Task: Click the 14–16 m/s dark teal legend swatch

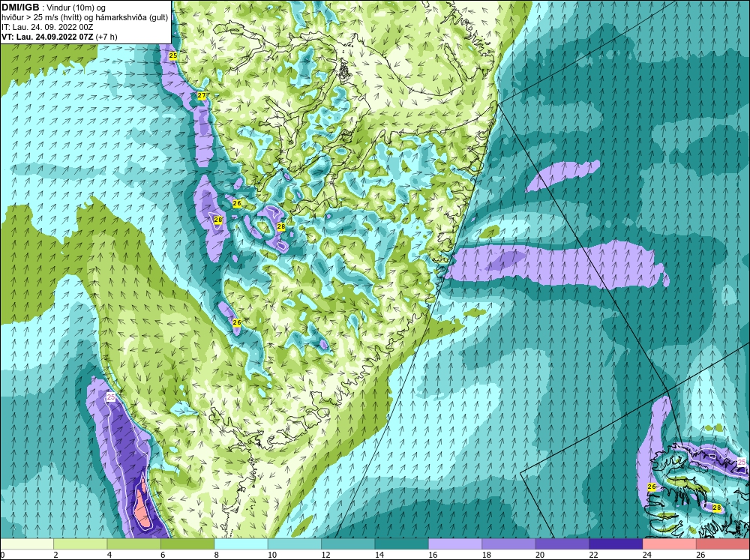Action: point(402,544)
